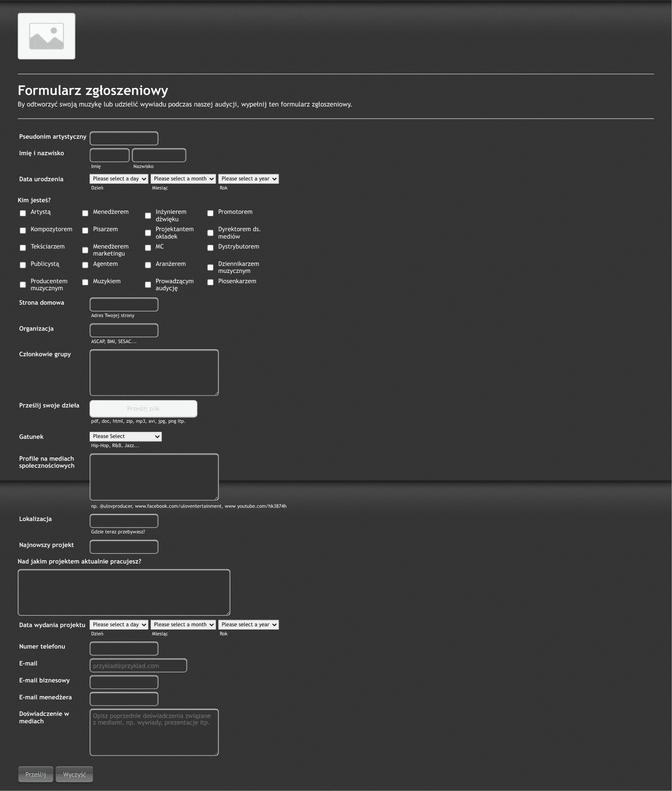
Task: Focus the Lokalizacja input field
Action: [x=124, y=521]
